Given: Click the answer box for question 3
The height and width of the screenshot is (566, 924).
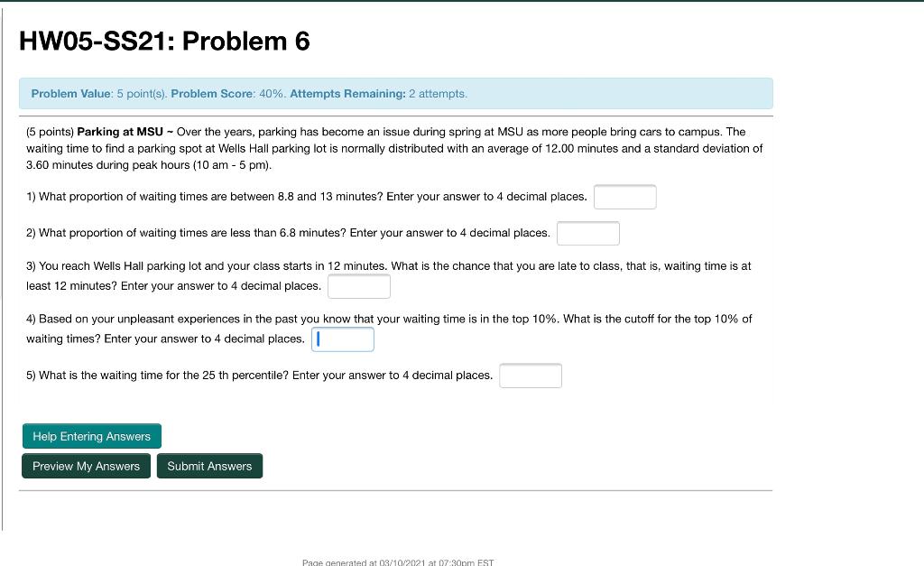Looking at the screenshot, I should tap(358, 285).
